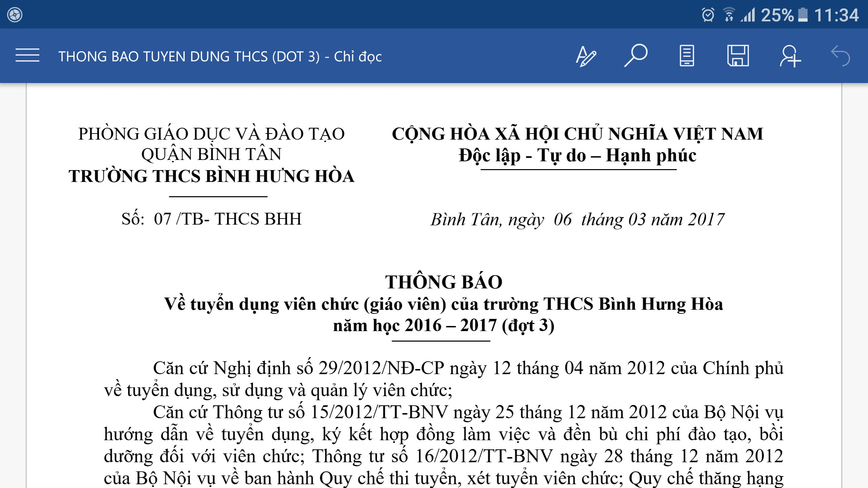Open the share with people icon
The width and height of the screenshot is (868, 488).
(x=790, y=56)
